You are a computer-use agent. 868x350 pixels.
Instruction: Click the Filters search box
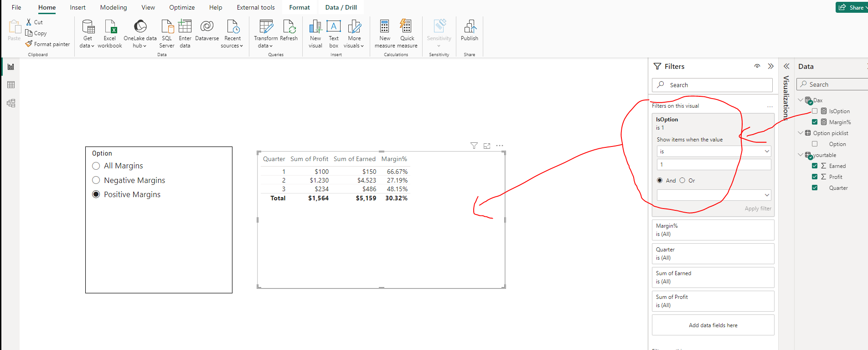(x=713, y=85)
